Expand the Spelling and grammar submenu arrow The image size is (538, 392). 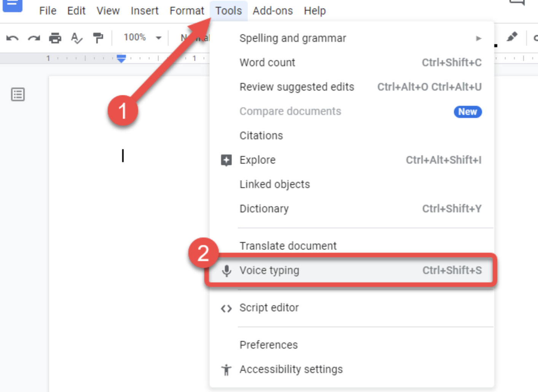tap(479, 38)
